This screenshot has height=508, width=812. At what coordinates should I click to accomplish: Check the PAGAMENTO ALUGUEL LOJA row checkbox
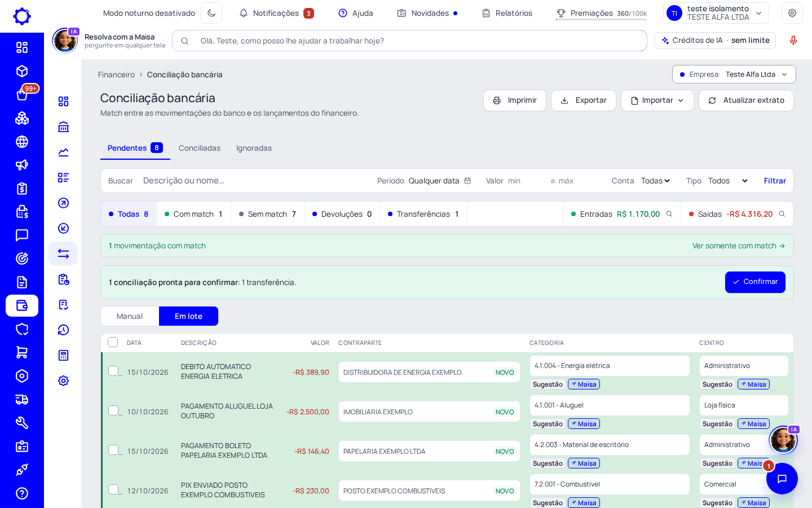(113, 410)
